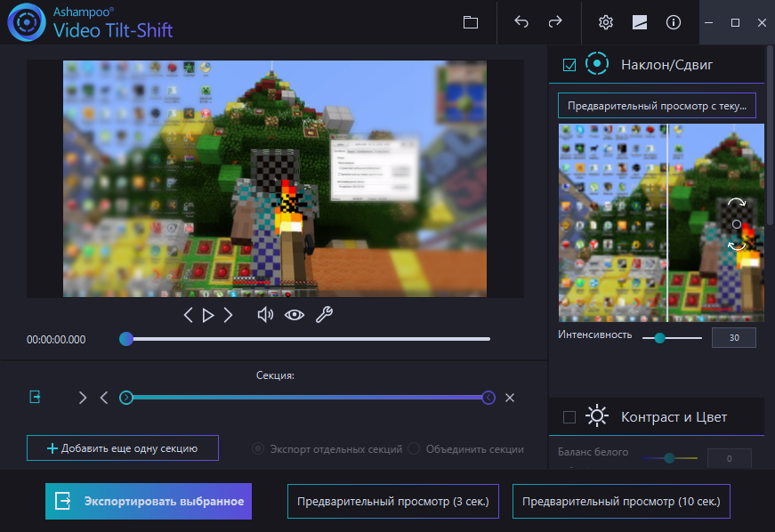Remove the section with the X icon
The width and height of the screenshot is (775, 532).
(510, 398)
